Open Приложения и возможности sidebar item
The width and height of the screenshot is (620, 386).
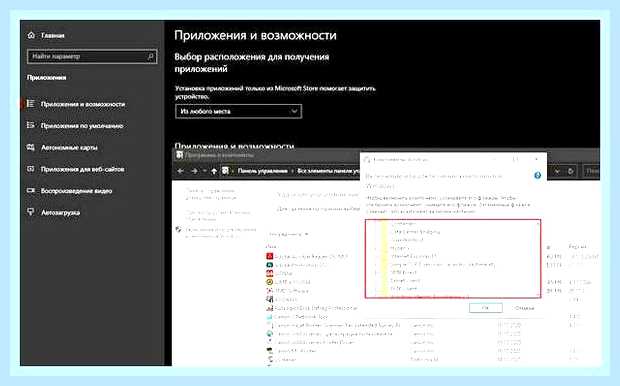(76, 104)
